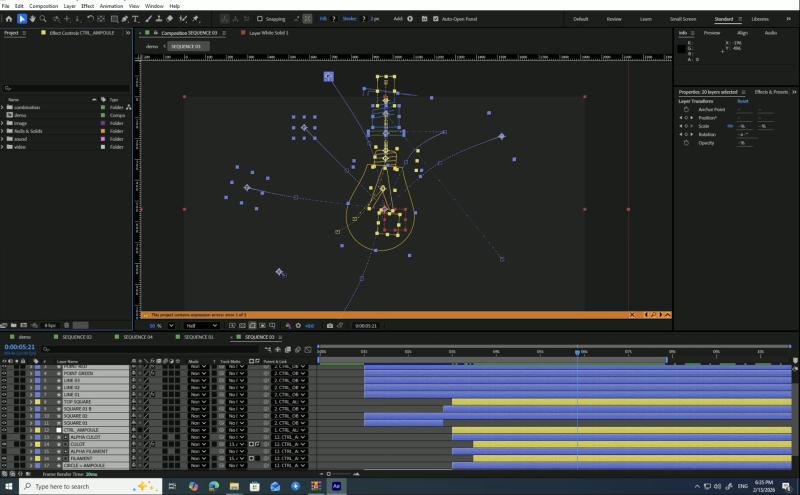Pick the Rotation tool
The height and width of the screenshot is (495, 800).
(x=90, y=19)
